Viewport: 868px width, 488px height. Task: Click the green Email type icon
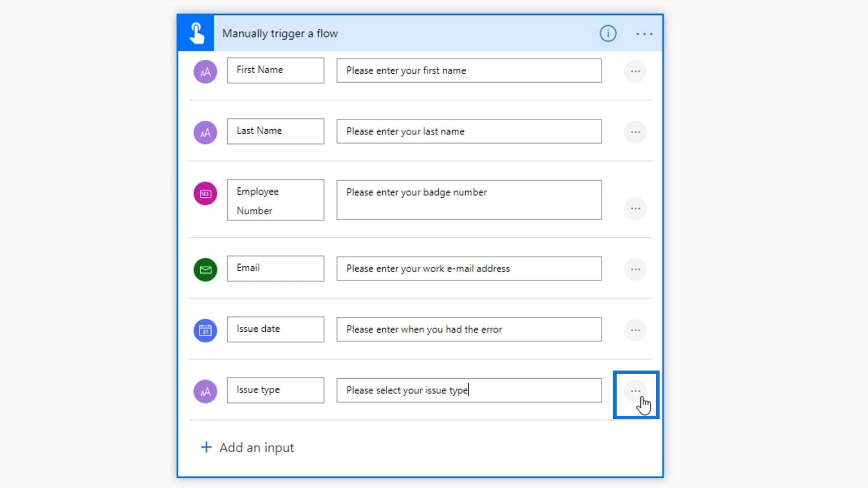205,270
